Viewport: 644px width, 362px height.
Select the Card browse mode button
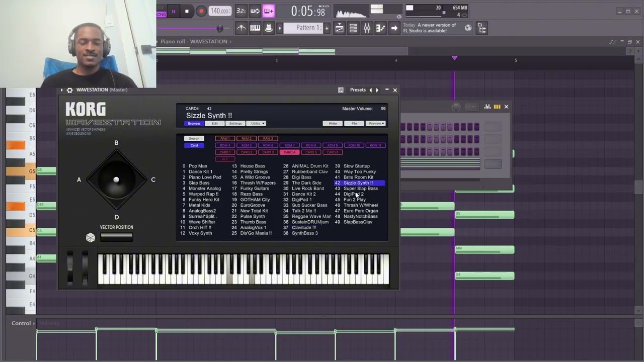194,145
